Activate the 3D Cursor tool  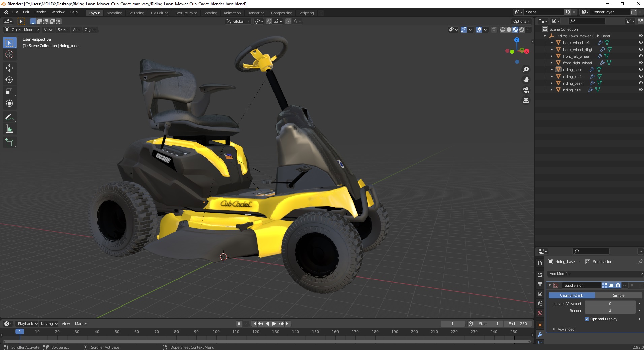tap(9, 54)
